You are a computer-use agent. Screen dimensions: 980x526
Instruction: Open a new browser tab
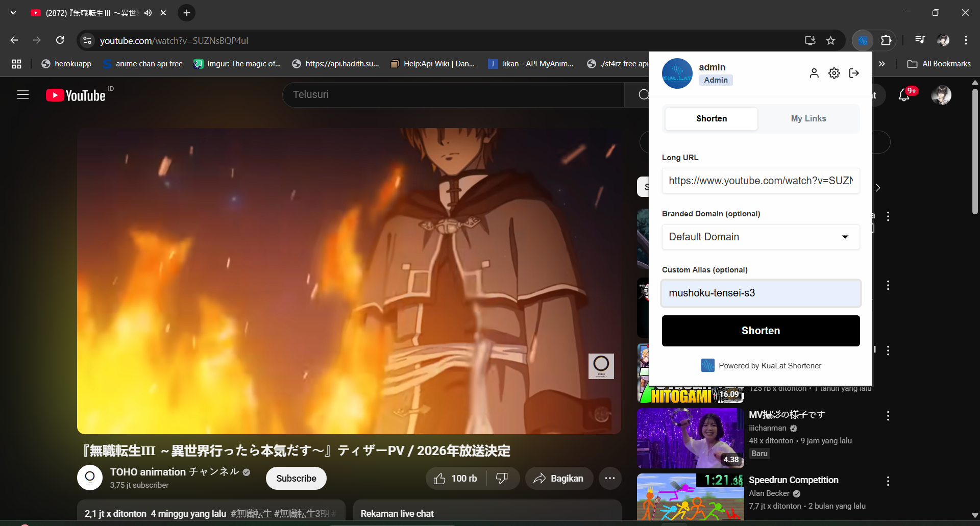[x=187, y=13]
